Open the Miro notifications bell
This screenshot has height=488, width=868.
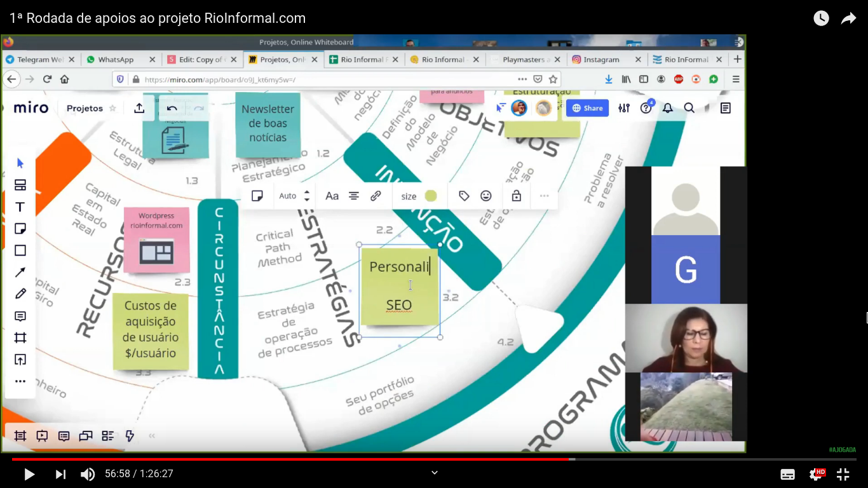pos(667,108)
